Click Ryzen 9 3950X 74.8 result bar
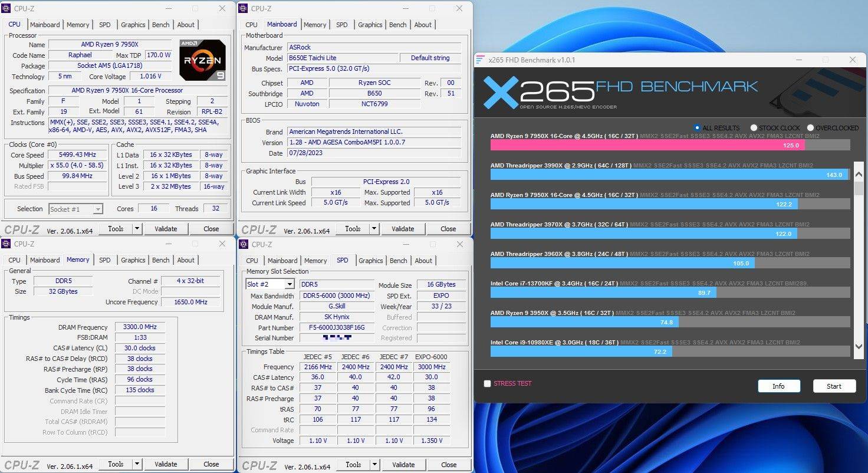868x473 pixels. (x=584, y=322)
